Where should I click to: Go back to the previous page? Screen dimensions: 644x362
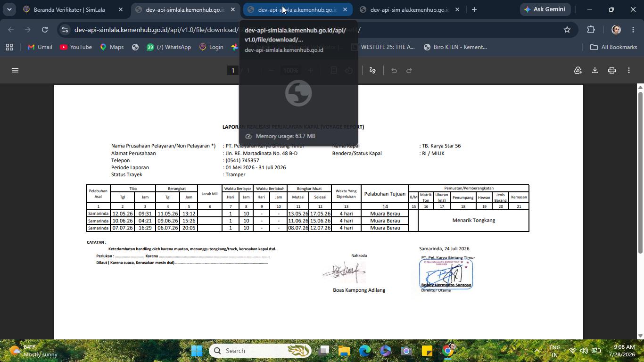coord(11,30)
